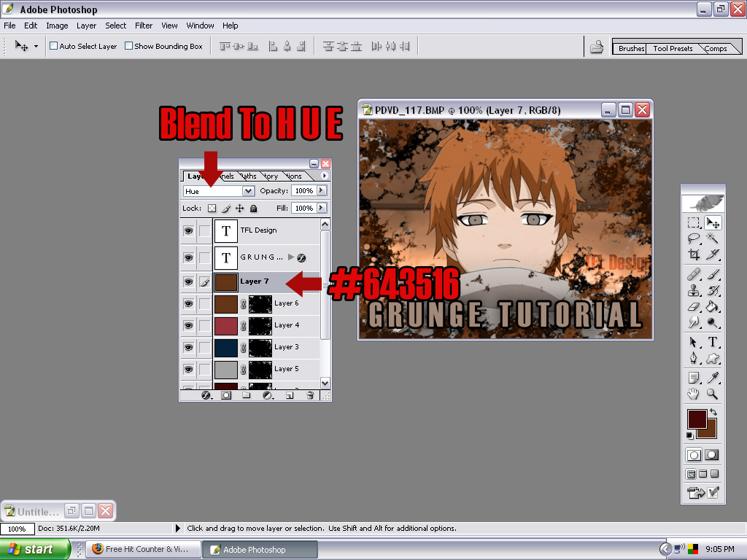Hide Layer 3 visibility
The height and width of the screenshot is (560, 747).
(189, 348)
